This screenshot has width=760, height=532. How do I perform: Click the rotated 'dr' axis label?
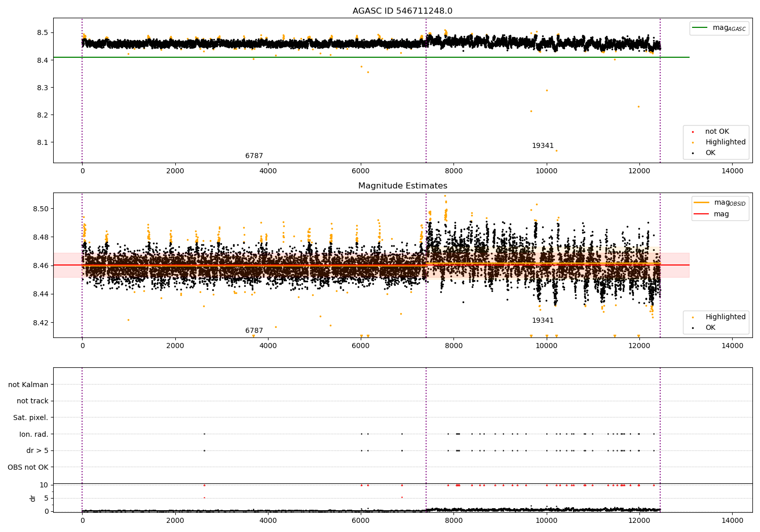pos(33,498)
